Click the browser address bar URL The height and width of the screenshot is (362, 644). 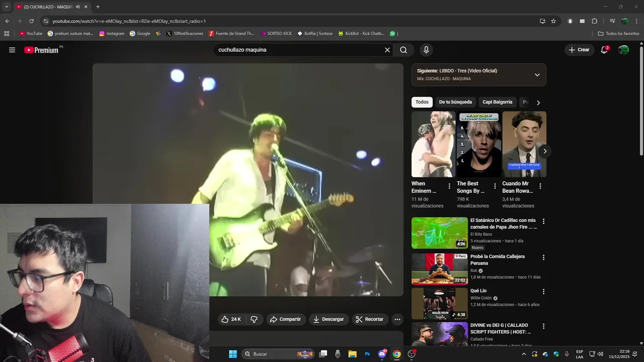(x=129, y=21)
